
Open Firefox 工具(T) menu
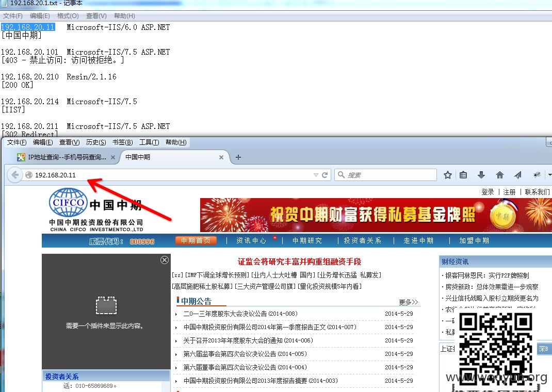pos(149,142)
